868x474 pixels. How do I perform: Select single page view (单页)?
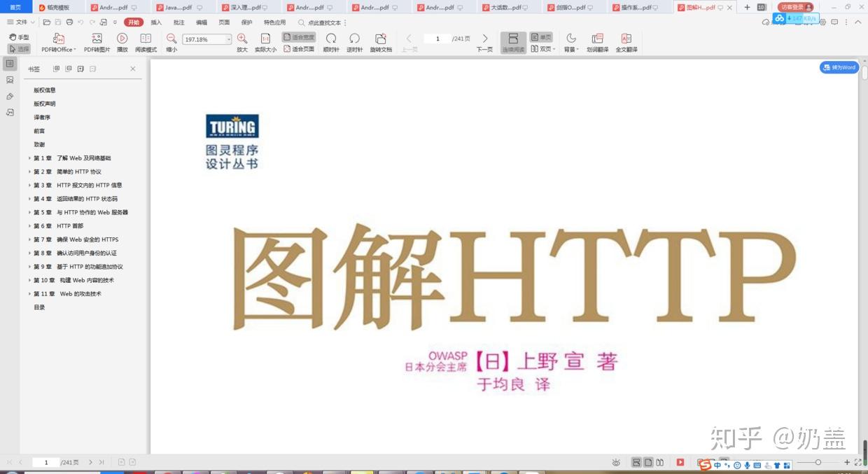coord(541,37)
